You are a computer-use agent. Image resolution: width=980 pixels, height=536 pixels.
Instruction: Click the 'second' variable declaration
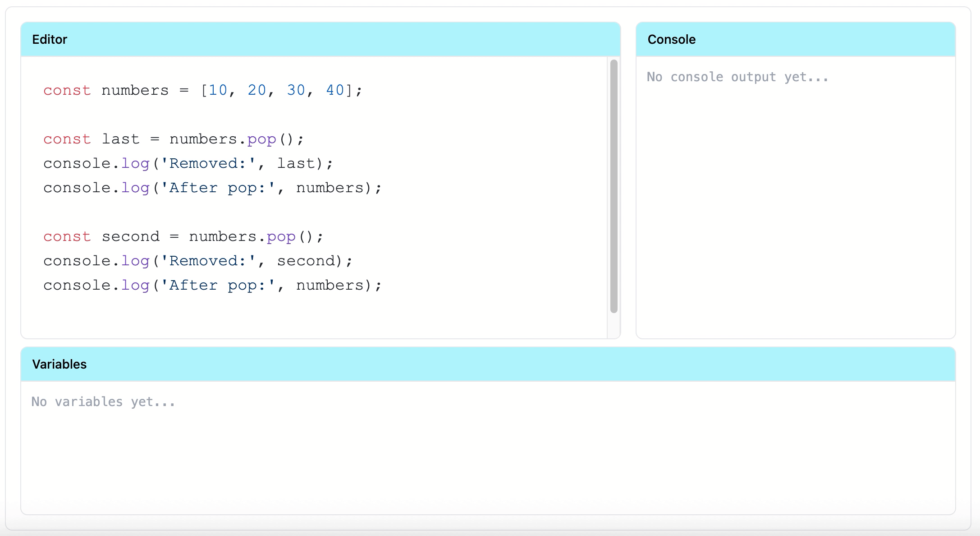130,236
